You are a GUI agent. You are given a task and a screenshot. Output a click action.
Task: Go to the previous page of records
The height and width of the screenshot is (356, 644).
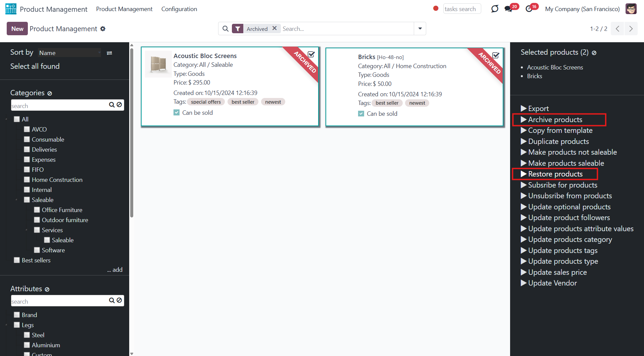tap(617, 29)
